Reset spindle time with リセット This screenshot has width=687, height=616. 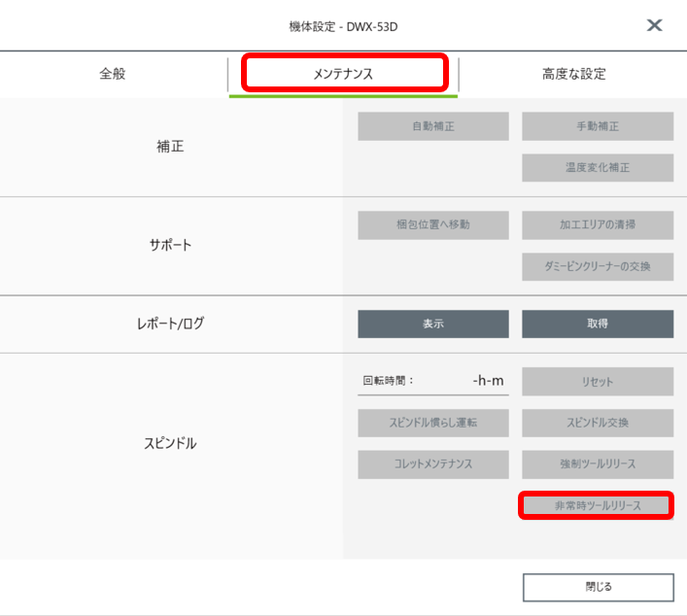(598, 382)
